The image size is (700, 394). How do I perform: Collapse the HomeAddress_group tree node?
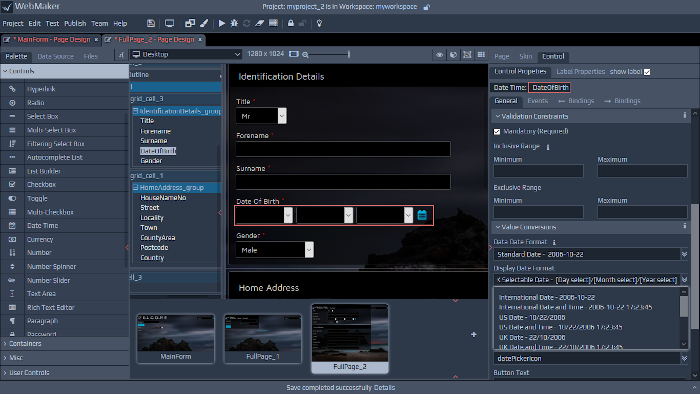[135, 187]
